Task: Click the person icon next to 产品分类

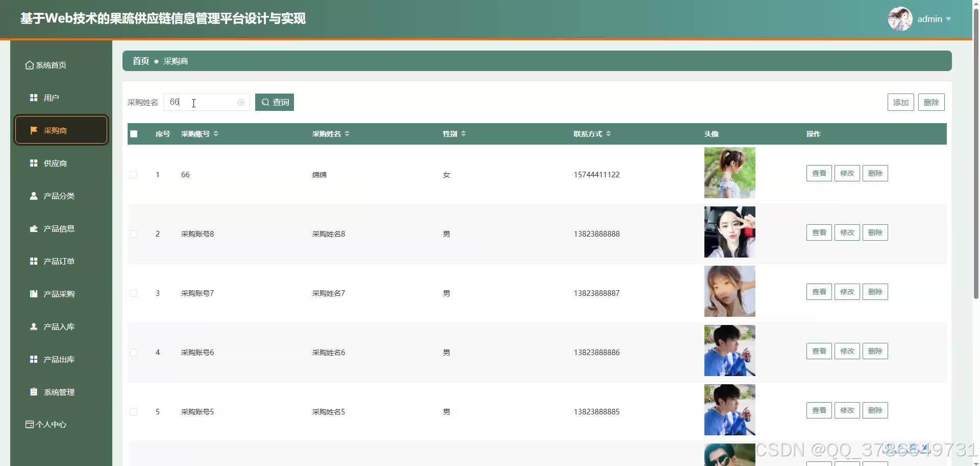Action: (x=34, y=196)
